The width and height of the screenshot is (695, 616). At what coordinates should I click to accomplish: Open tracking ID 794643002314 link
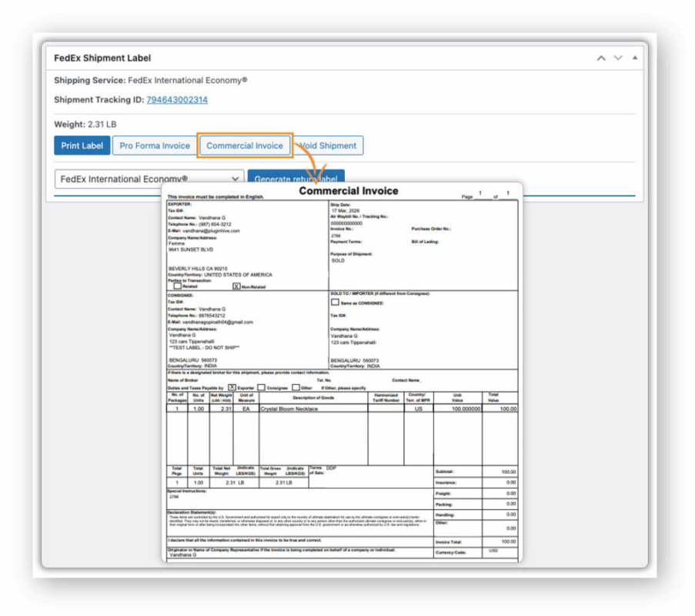(177, 100)
